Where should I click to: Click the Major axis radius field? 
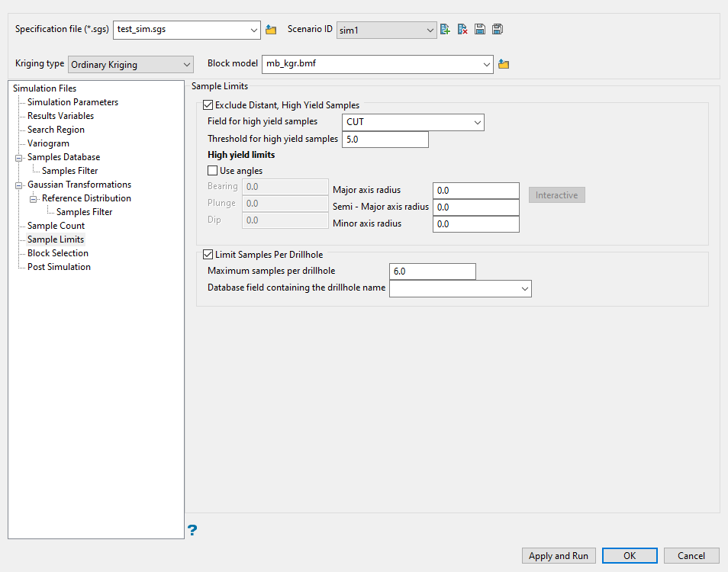[475, 191]
